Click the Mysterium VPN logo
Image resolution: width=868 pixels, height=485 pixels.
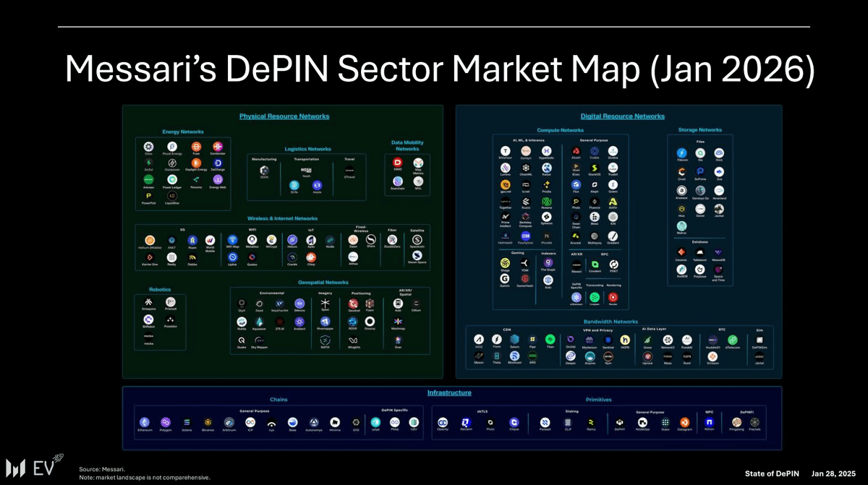[590, 340]
